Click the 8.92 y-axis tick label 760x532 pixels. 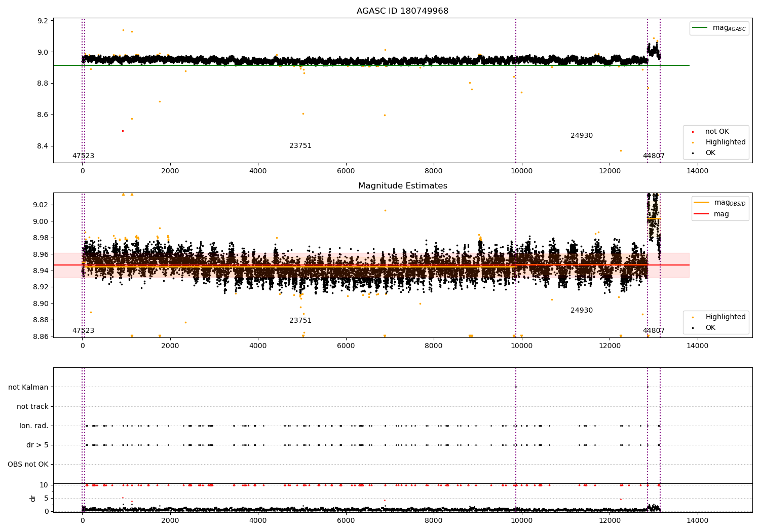(42, 287)
